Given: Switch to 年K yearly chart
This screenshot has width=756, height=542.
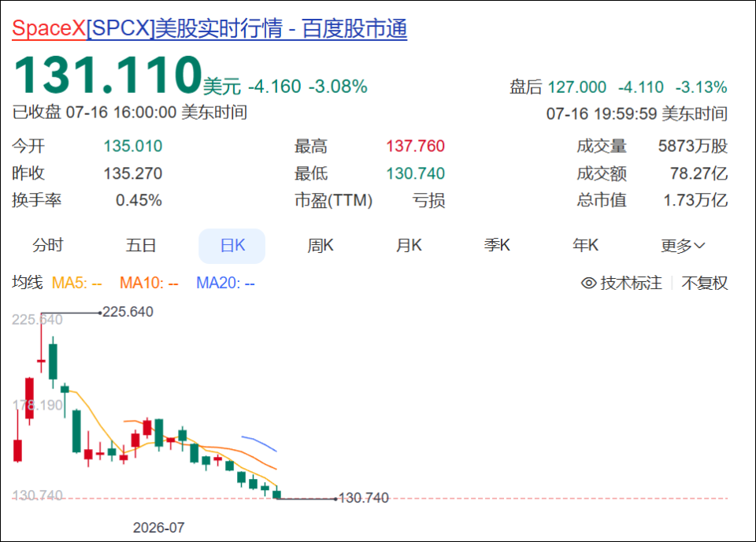Looking at the screenshot, I should [x=585, y=246].
